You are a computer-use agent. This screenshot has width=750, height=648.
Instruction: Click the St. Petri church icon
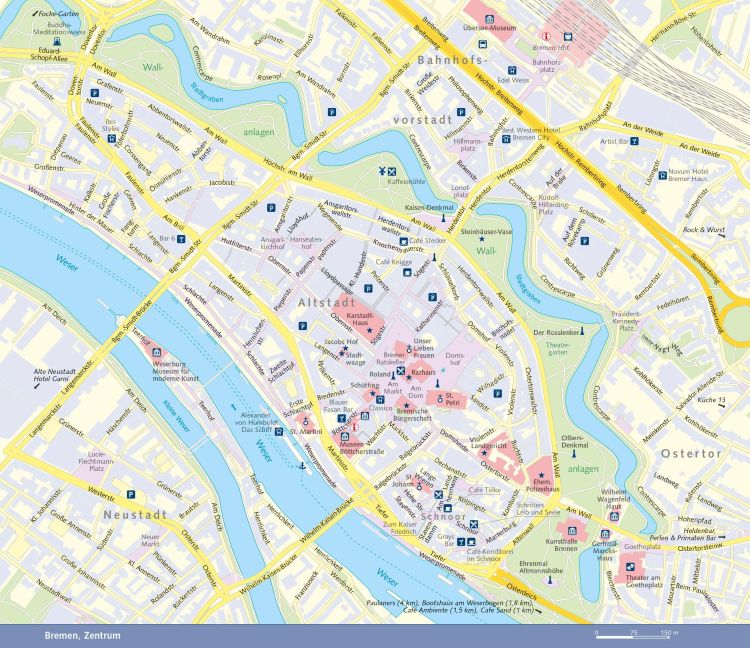click(x=441, y=397)
